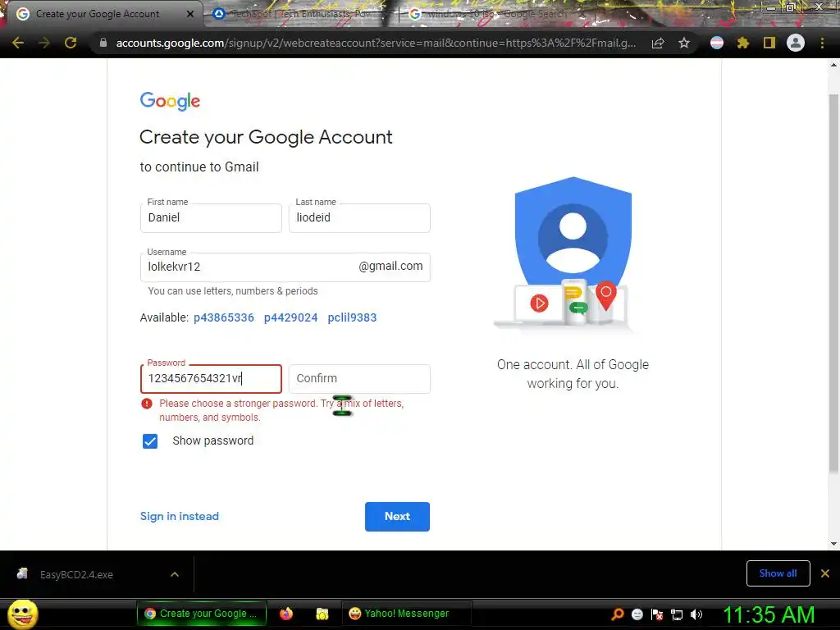Open the Chrome three-dot menu
Viewport: 840px width, 630px height.
[822, 43]
